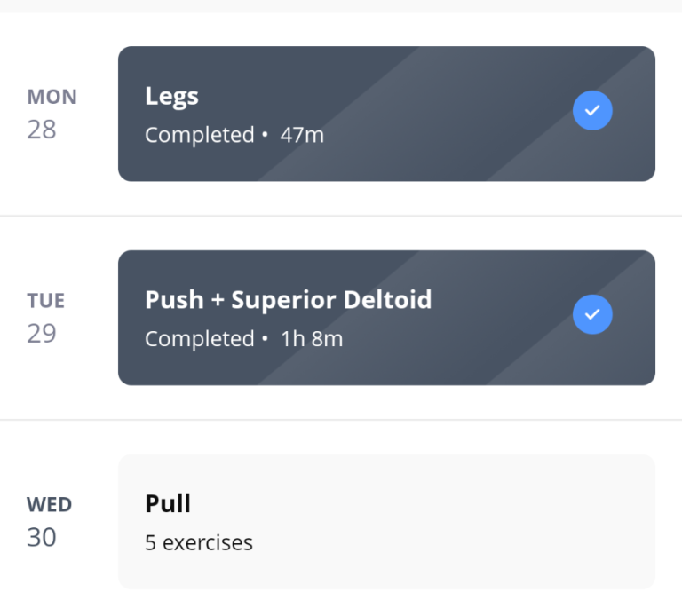Click the blue checkmark on Legs workout
Viewport: 682px width, 616px height.
click(x=592, y=110)
